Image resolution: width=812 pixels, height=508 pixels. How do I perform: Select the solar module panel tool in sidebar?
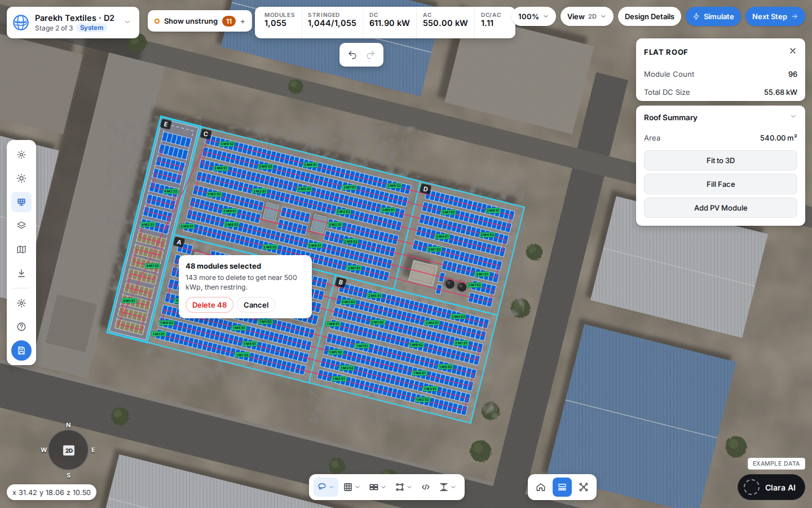[21, 202]
